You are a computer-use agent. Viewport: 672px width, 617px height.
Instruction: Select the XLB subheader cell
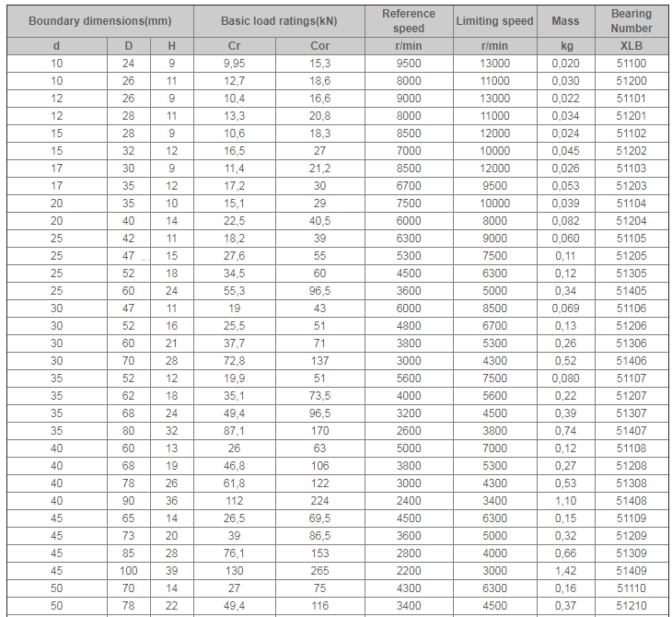[x=631, y=46]
